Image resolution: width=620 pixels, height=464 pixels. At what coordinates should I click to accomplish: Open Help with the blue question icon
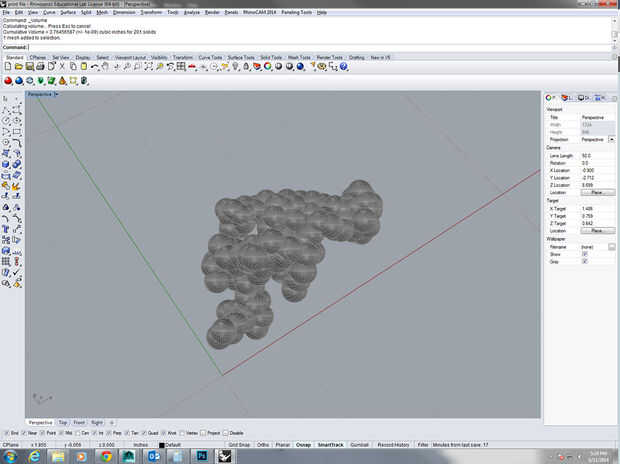point(344,66)
